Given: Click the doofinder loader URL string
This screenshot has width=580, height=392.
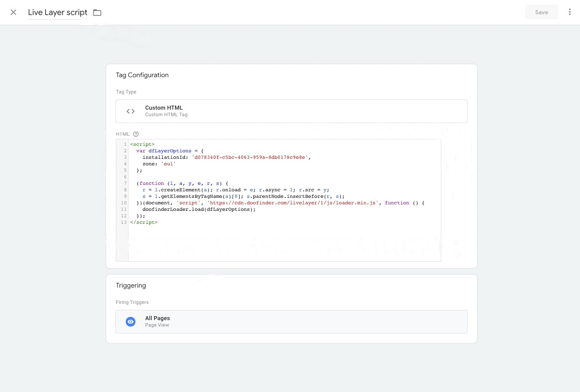Looking at the screenshot, I should point(293,203).
